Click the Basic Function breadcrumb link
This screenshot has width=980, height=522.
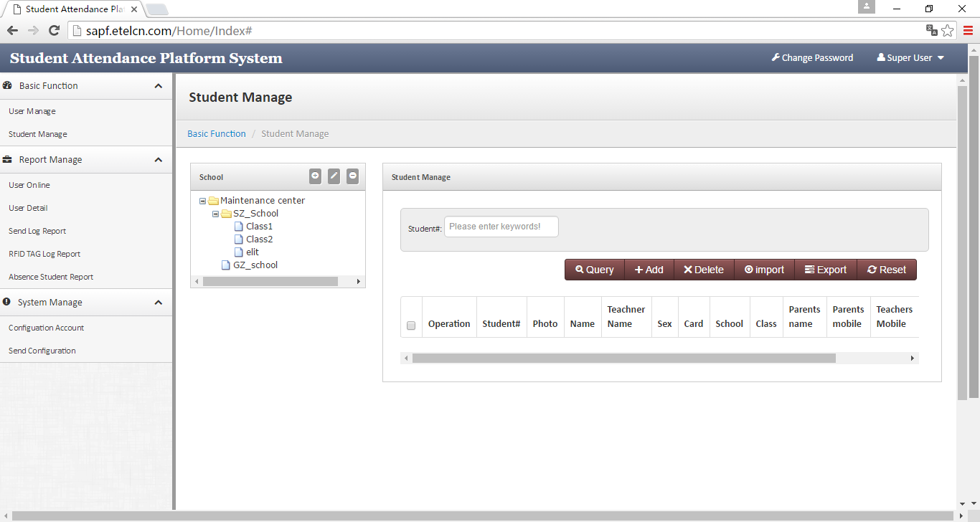point(217,134)
